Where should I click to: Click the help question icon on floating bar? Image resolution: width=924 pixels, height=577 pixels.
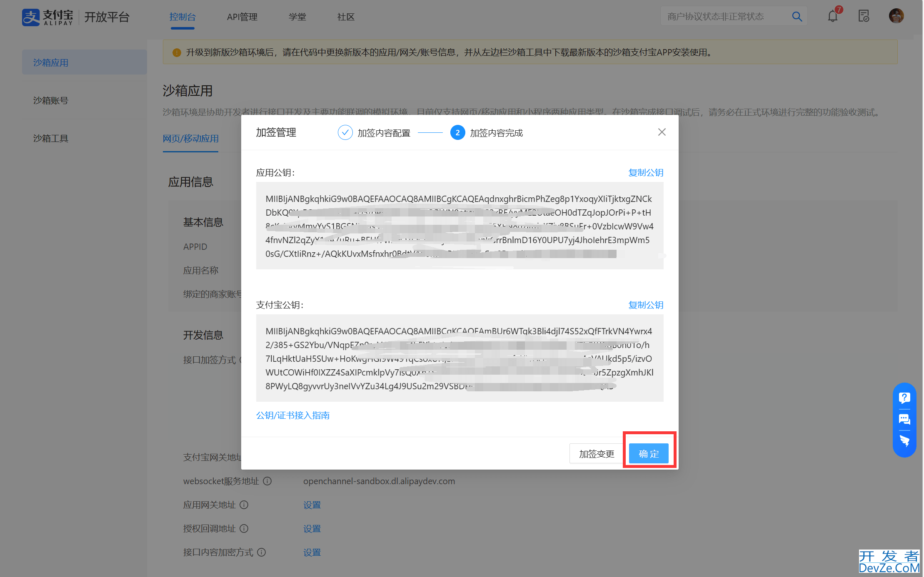904,398
